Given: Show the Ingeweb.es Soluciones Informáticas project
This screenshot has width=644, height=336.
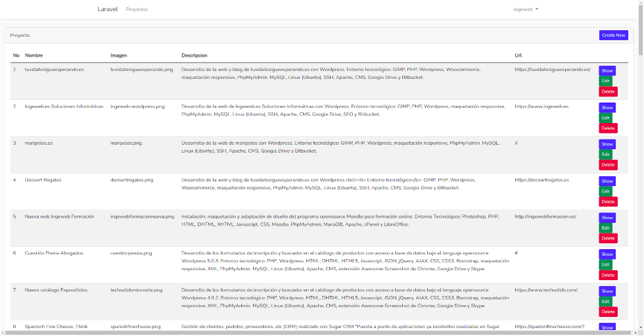Looking at the screenshot, I should (x=607, y=108).
